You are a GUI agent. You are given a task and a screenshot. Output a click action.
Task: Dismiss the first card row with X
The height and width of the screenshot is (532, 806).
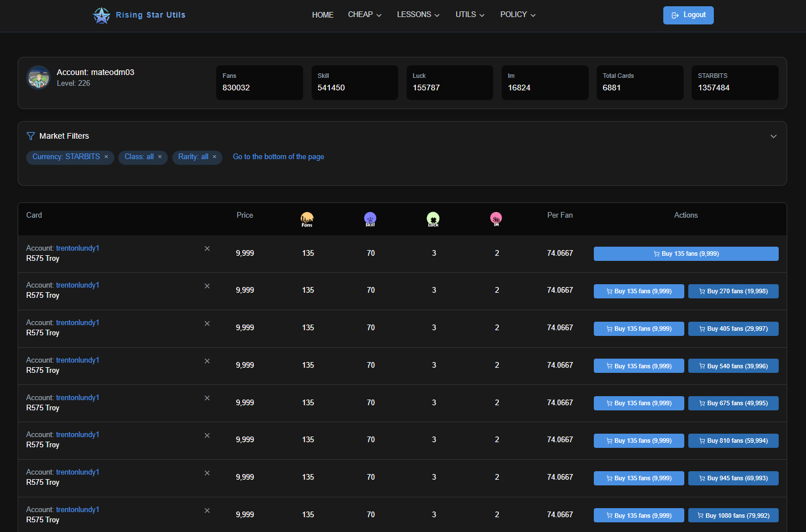(207, 248)
